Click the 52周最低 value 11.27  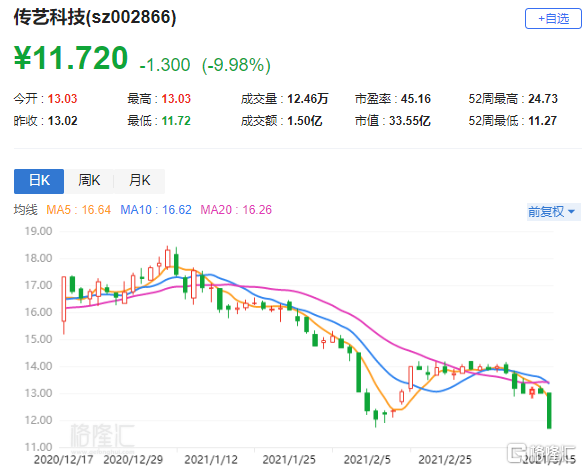point(542,121)
